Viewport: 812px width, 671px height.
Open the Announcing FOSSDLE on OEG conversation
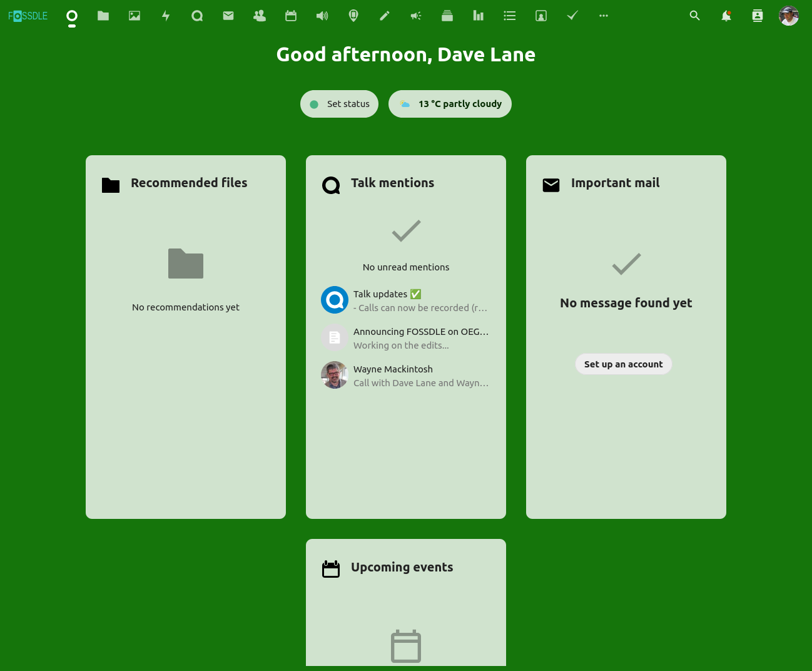[x=406, y=338]
